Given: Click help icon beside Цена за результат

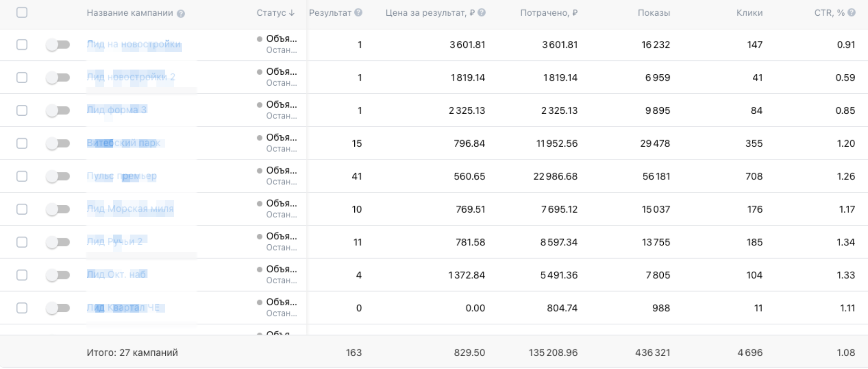Looking at the screenshot, I should [481, 13].
